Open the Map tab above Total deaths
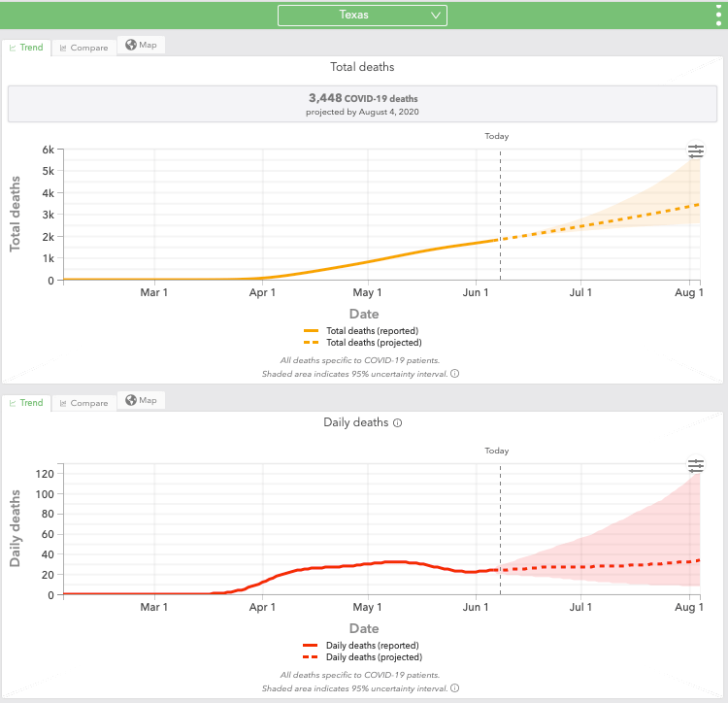 point(142,46)
